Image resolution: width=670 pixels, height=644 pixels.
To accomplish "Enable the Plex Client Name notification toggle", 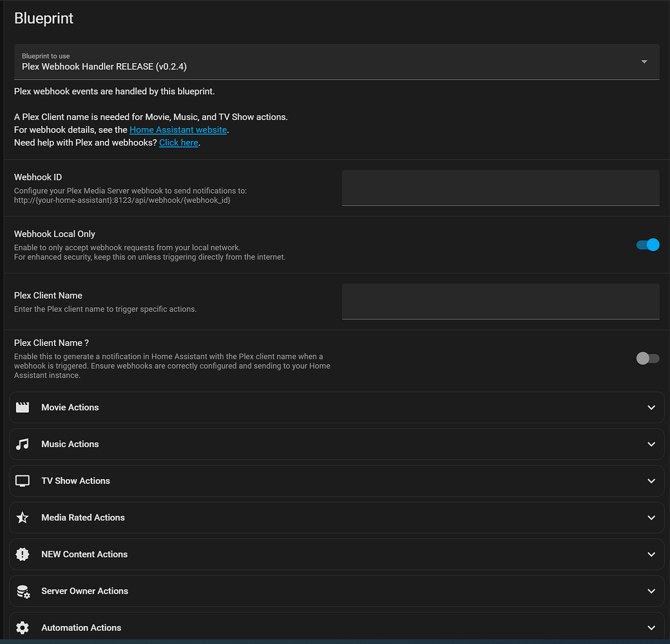I will [x=647, y=358].
